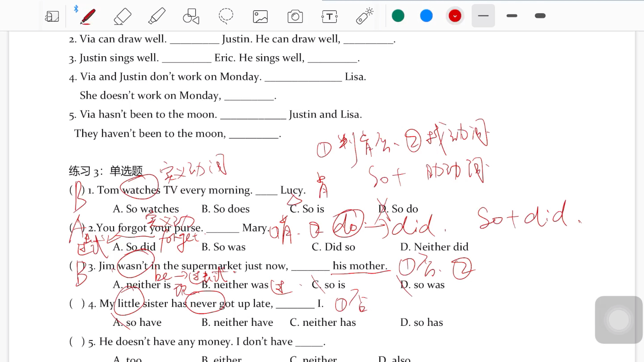Viewport: 644px width, 362px height.
Task: Click option "A. So watches"
Action: pyautogui.click(x=146, y=209)
